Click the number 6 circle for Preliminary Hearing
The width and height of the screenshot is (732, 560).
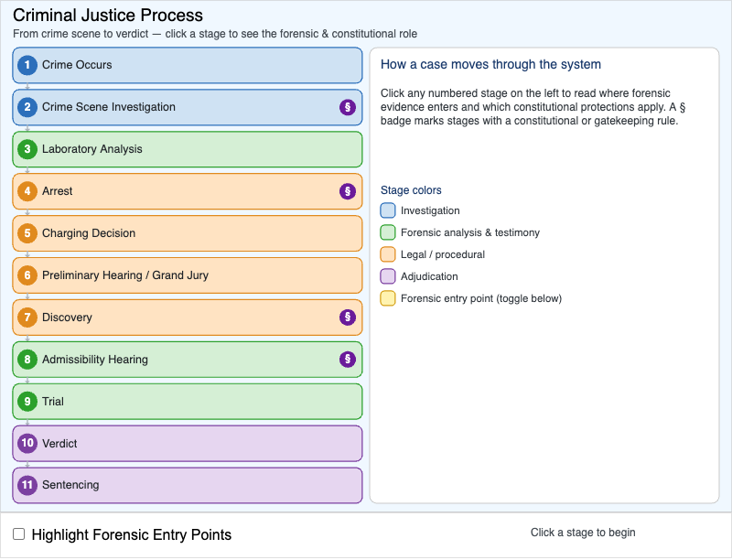tap(27, 275)
